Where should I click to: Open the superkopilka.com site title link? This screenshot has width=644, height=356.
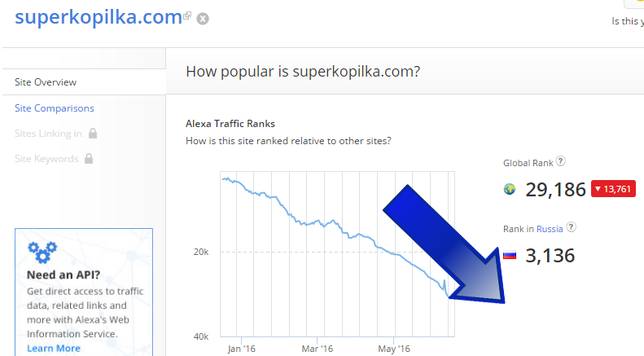(x=99, y=17)
